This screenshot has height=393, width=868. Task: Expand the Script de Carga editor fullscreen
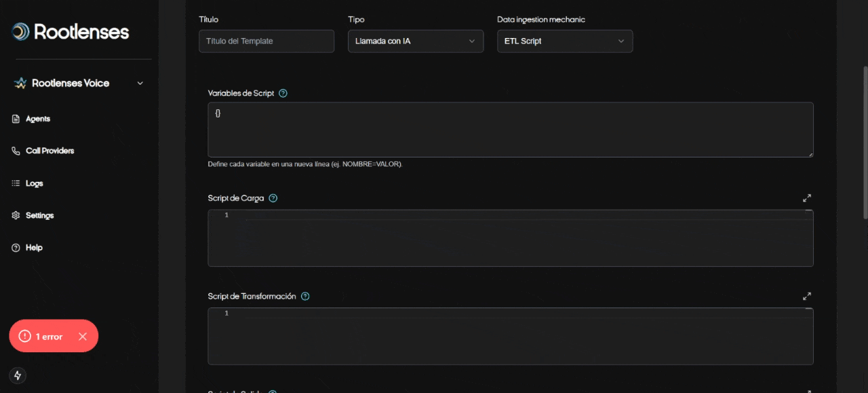pos(807,198)
